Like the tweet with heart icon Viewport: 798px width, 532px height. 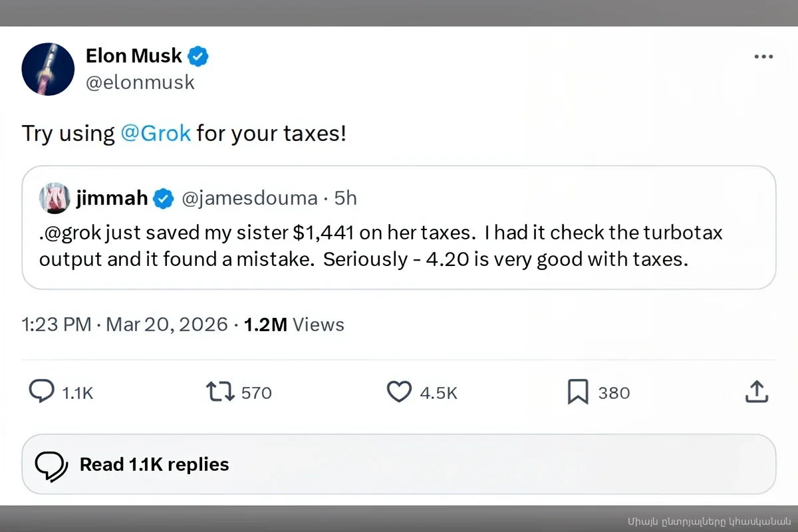(399, 392)
